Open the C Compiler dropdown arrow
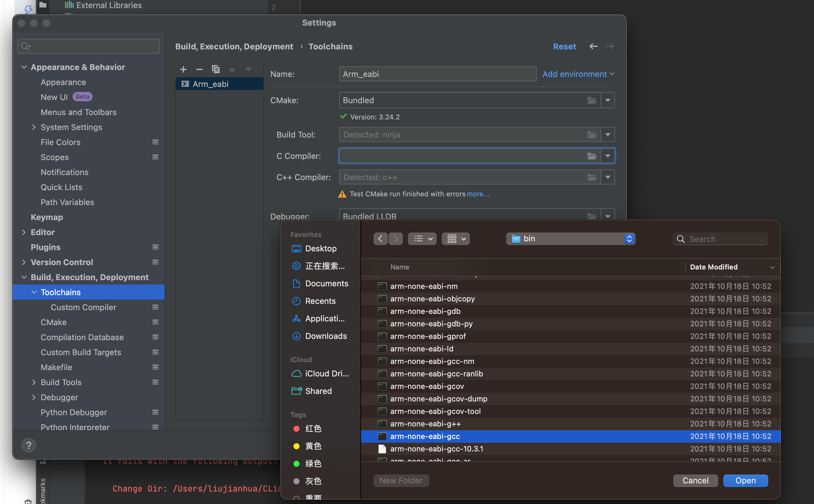The image size is (814, 504). [608, 156]
